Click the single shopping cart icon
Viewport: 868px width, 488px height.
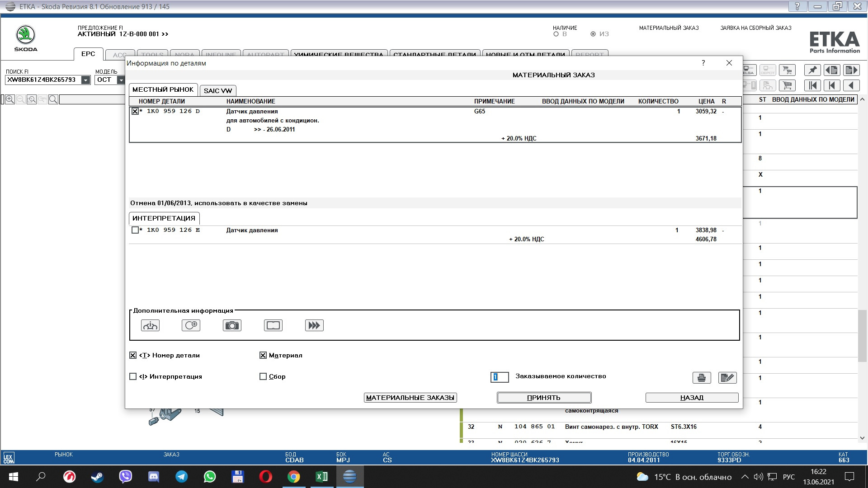pos(787,85)
